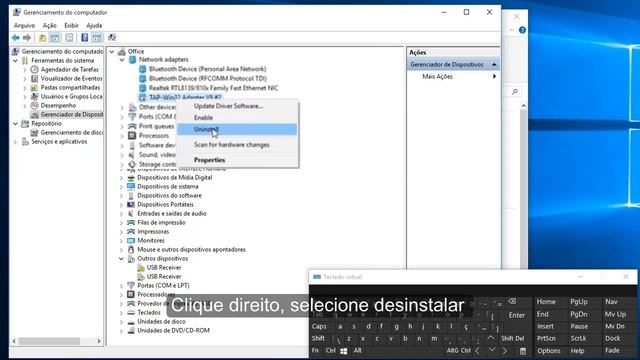Viewport: 640px width, 360px height.
Task: Collapse the Network adapters category
Action: (122, 60)
